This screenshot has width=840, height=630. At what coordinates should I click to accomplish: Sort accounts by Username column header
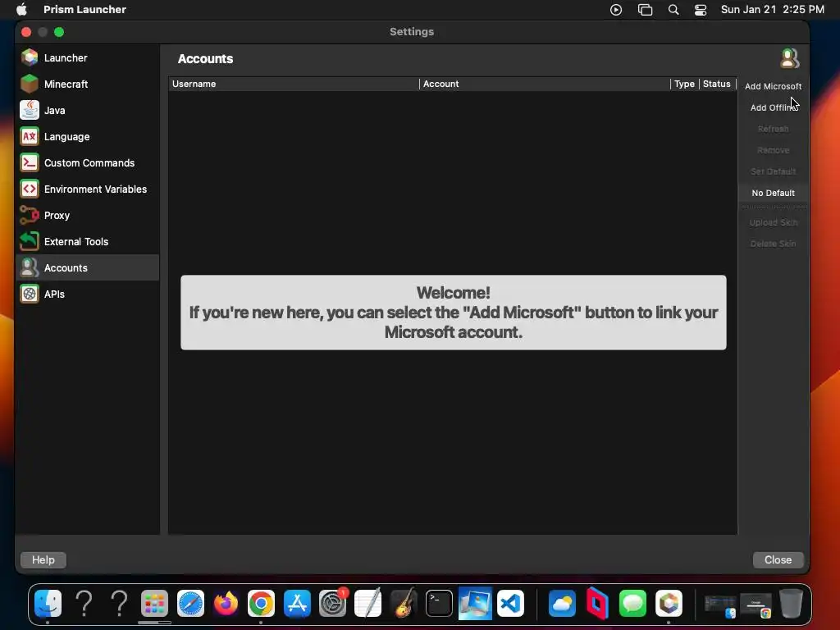tap(294, 84)
